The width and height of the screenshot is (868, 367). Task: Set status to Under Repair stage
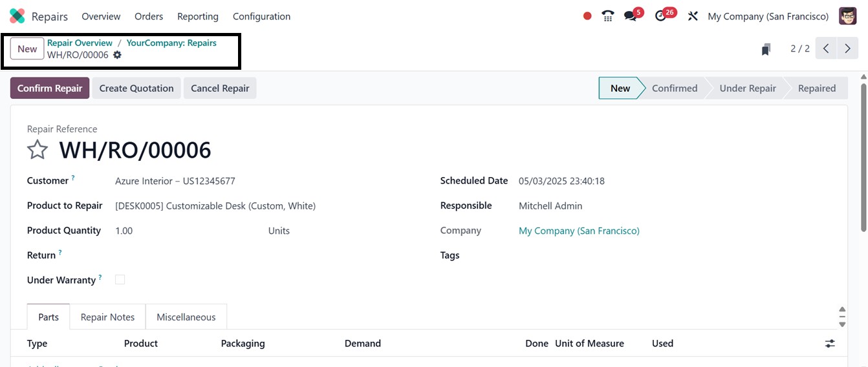pos(747,89)
